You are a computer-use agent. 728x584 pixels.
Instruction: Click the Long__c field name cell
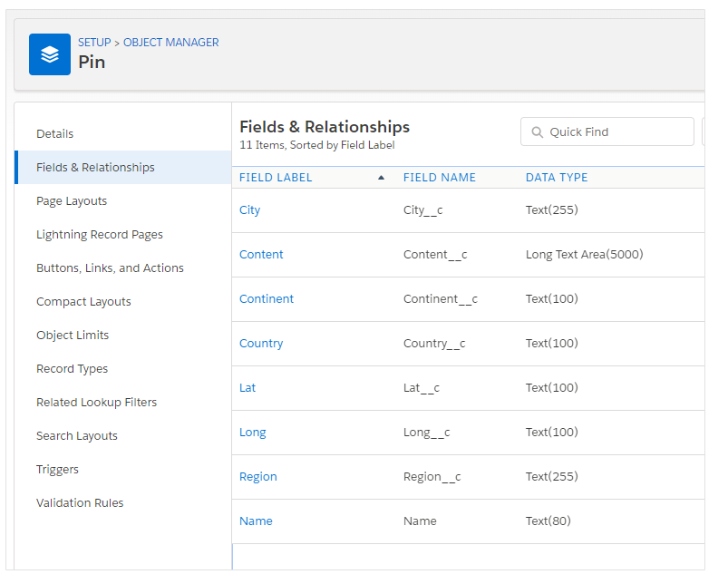(x=427, y=433)
